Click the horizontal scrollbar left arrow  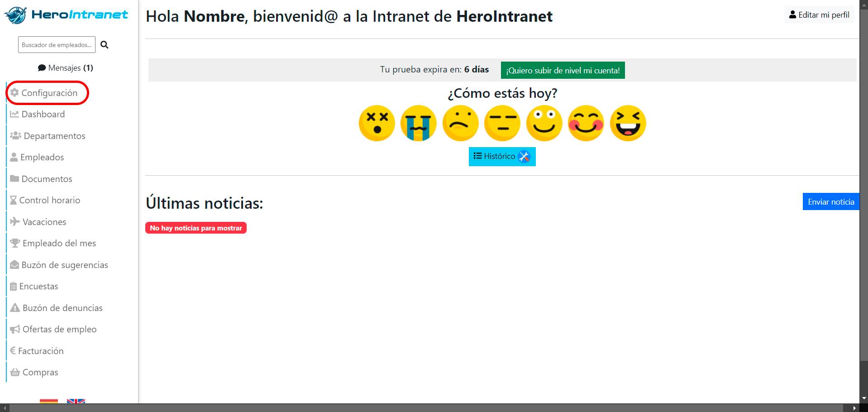point(5,408)
